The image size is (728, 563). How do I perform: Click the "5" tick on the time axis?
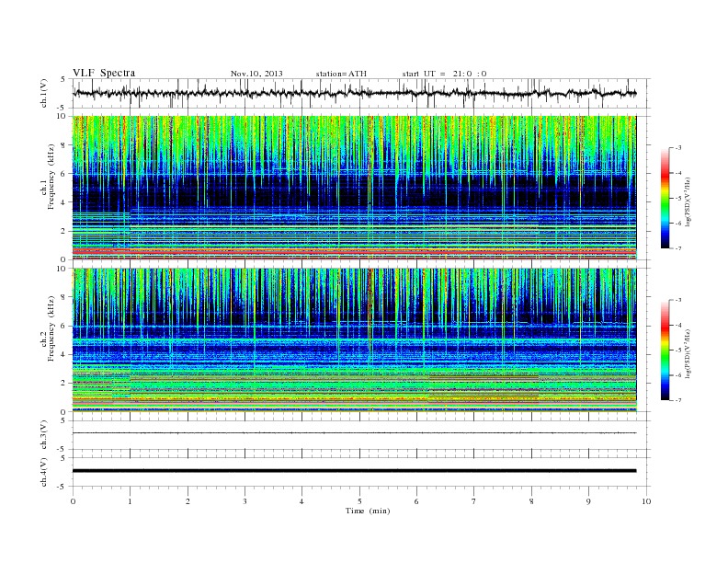coord(359,501)
